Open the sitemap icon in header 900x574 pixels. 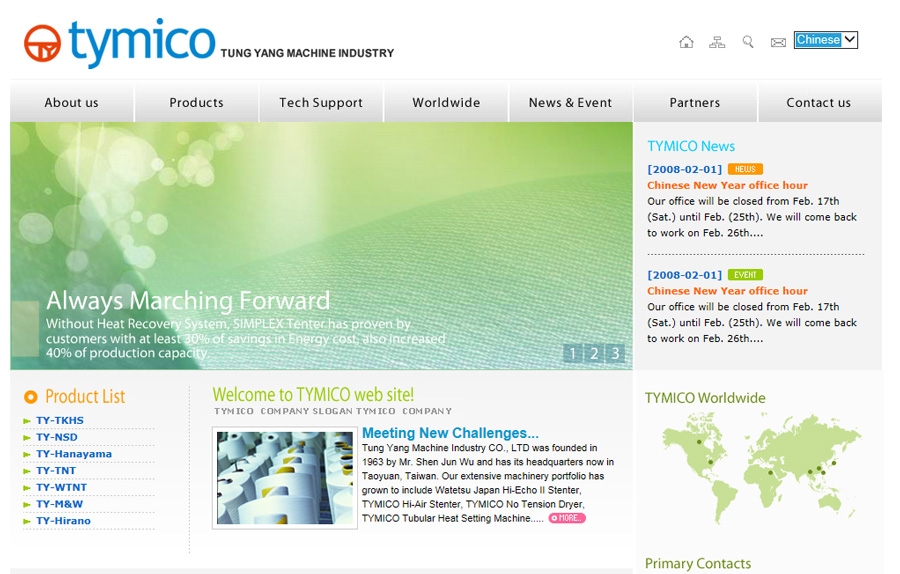716,42
